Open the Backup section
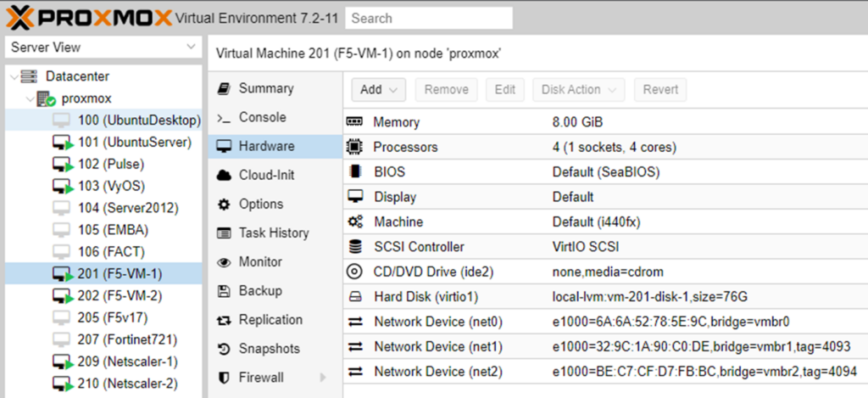 click(x=275, y=291)
